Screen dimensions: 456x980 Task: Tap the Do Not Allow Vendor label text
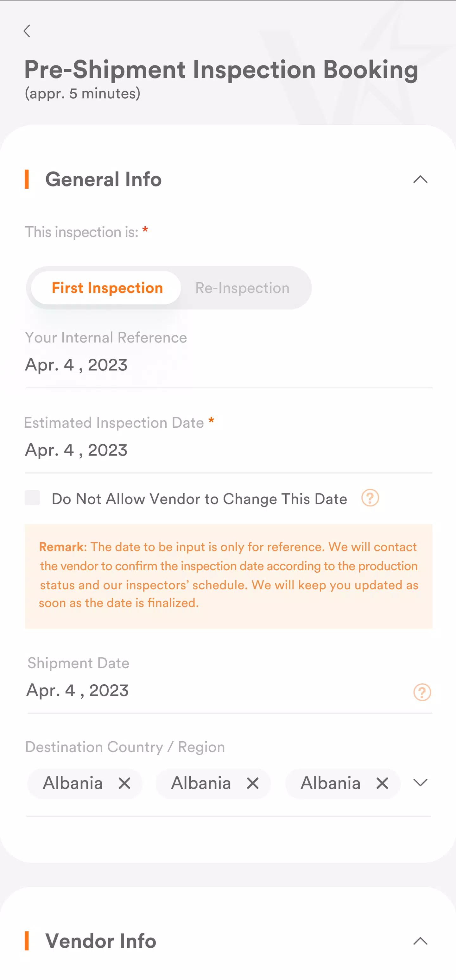pyautogui.click(x=199, y=499)
